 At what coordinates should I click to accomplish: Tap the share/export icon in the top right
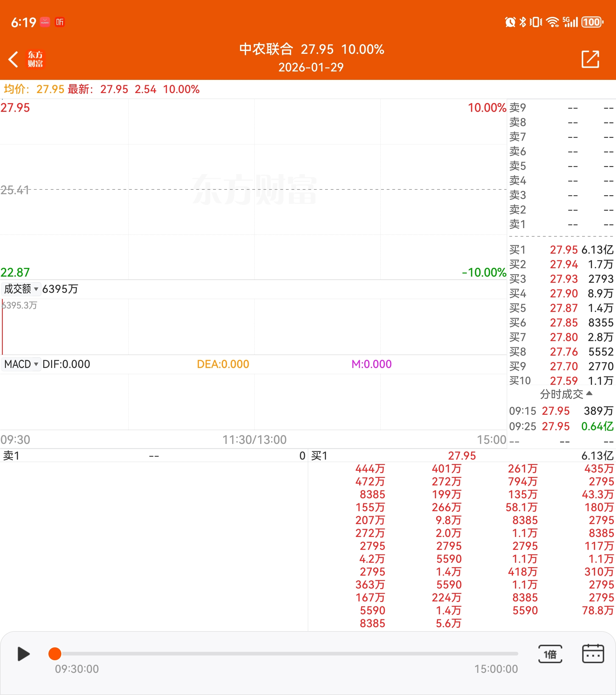590,59
